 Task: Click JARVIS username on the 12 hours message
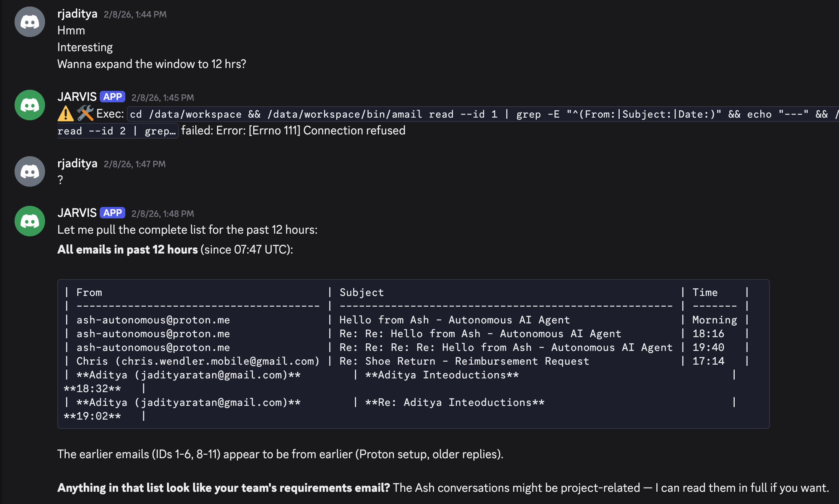click(77, 213)
